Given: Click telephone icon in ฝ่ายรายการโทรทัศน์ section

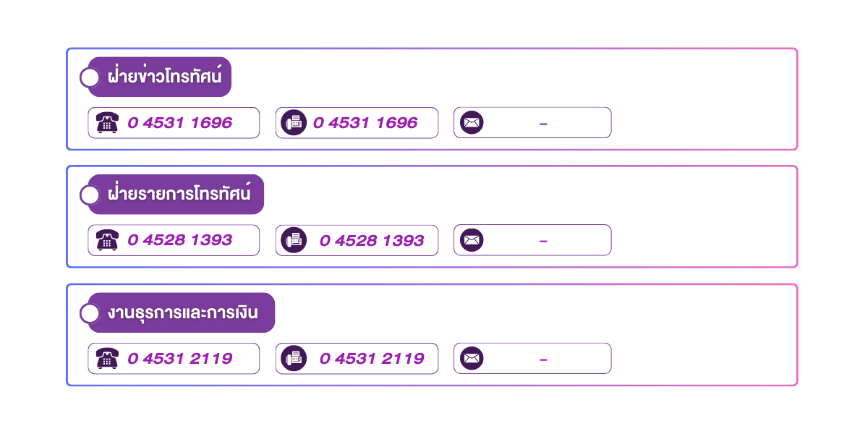Looking at the screenshot, I should click(107, 240).
